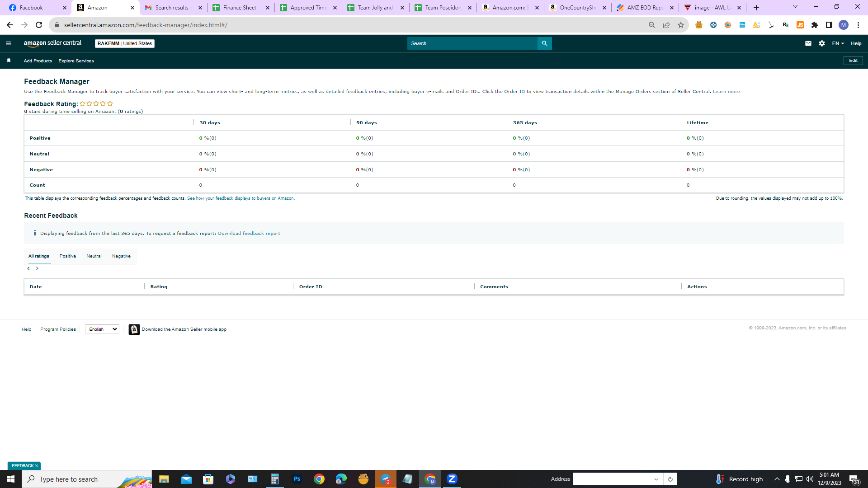868x488 pixels.
Task: Switch to the Positive tab
Action: click(x=68, y=256)
